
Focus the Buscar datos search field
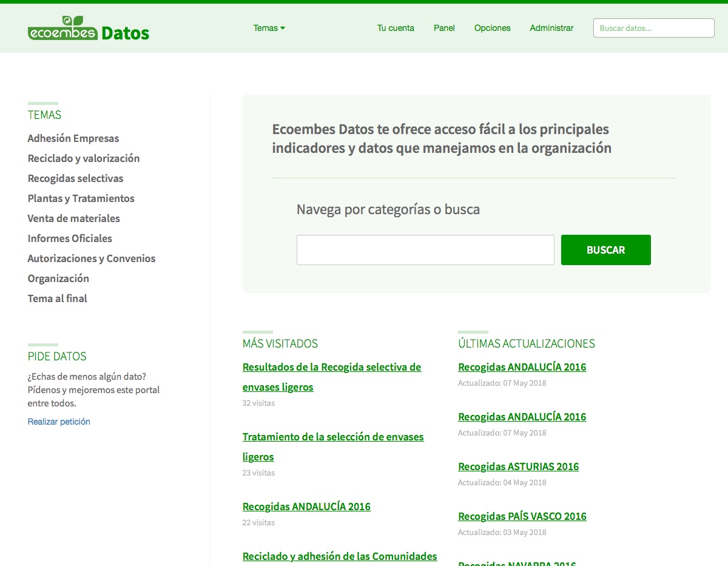click(x=653, y=28)
